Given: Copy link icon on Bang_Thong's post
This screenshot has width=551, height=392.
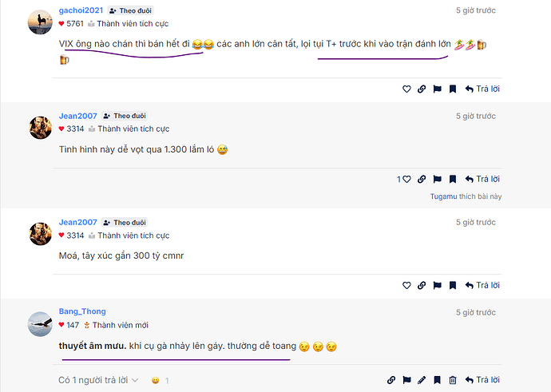Looking at the screenshot, I should click(x=391, y=380).
